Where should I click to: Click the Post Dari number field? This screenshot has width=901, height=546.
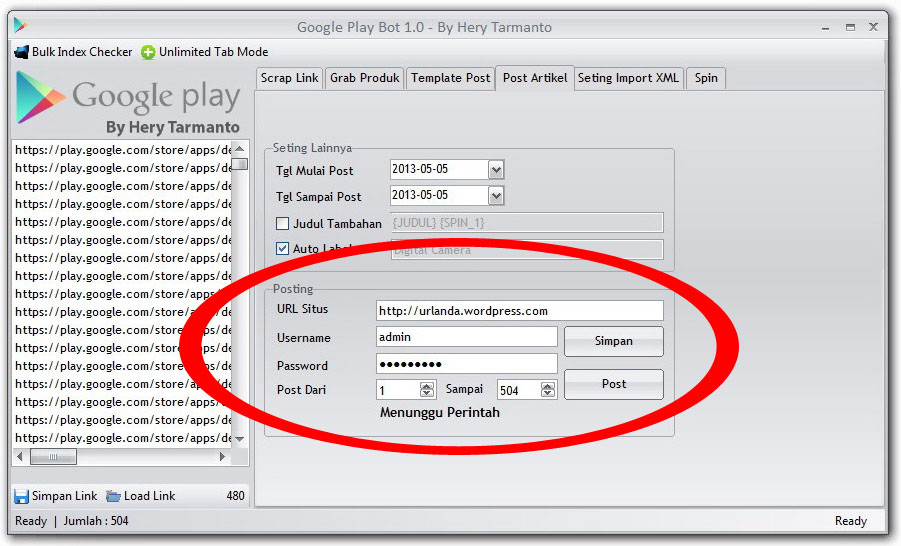click(399, 390)
